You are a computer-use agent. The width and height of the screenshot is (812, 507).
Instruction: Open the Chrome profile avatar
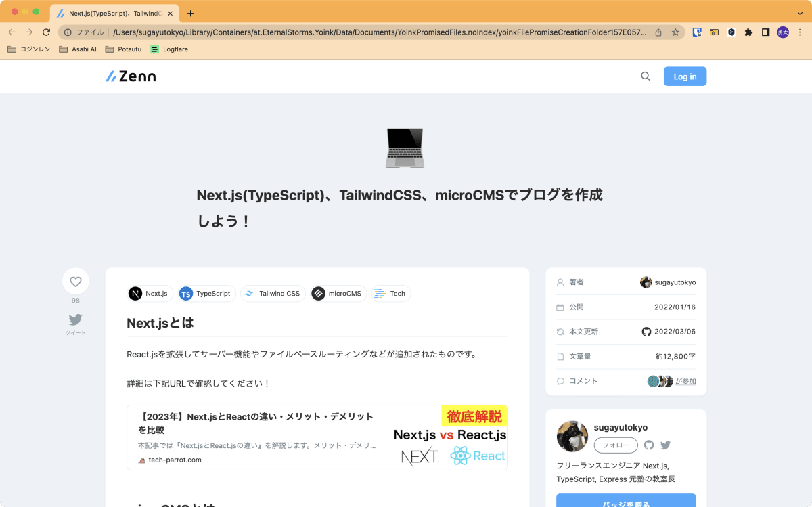tap(783, 32)
